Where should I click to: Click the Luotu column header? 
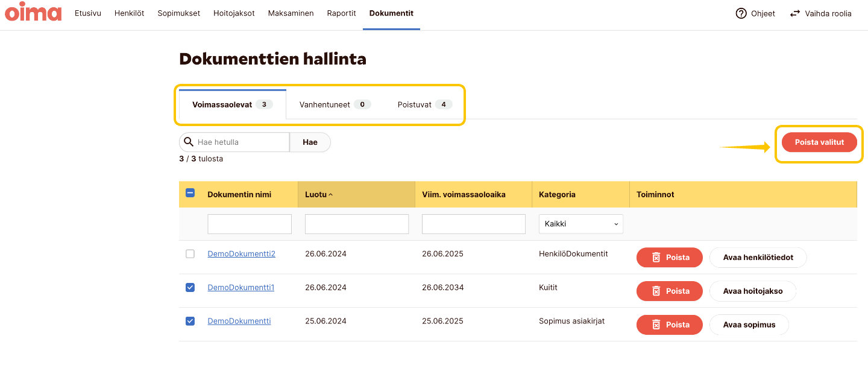click(x=356, y=194)
